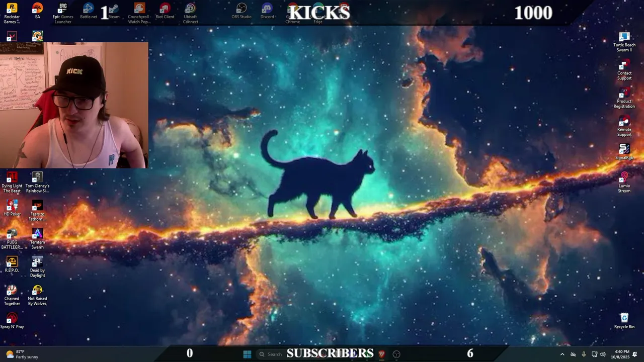Open the Not Raised By Wolves shortcut
This screenshot has height=362, width=644.
37,295
